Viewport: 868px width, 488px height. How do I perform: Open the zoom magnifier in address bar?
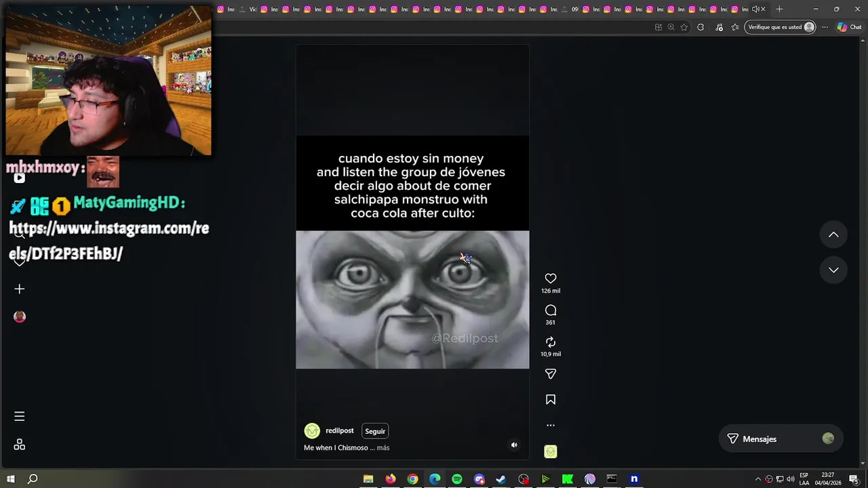[x=671, y=27]
